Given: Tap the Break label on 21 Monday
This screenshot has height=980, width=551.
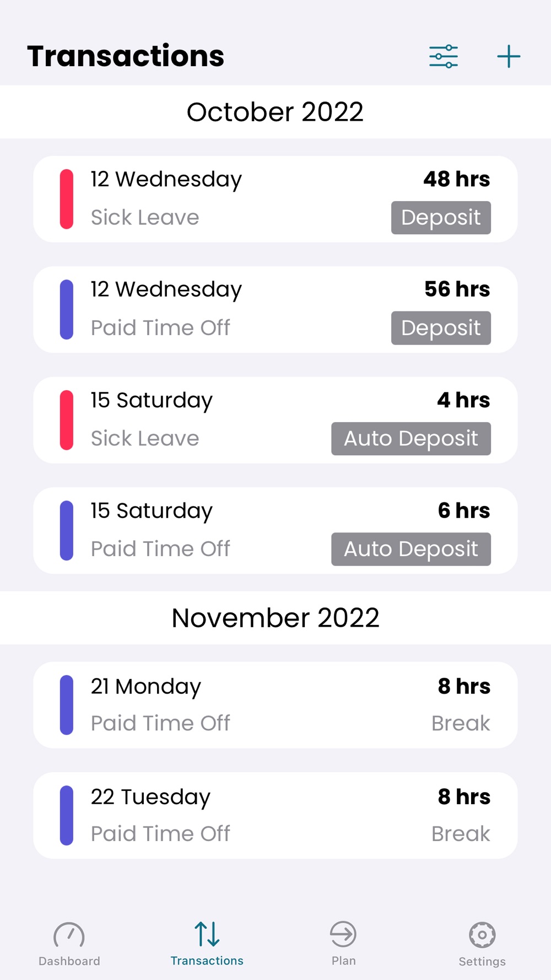Looking at the screenshot, I should click(x=461, y=723).
